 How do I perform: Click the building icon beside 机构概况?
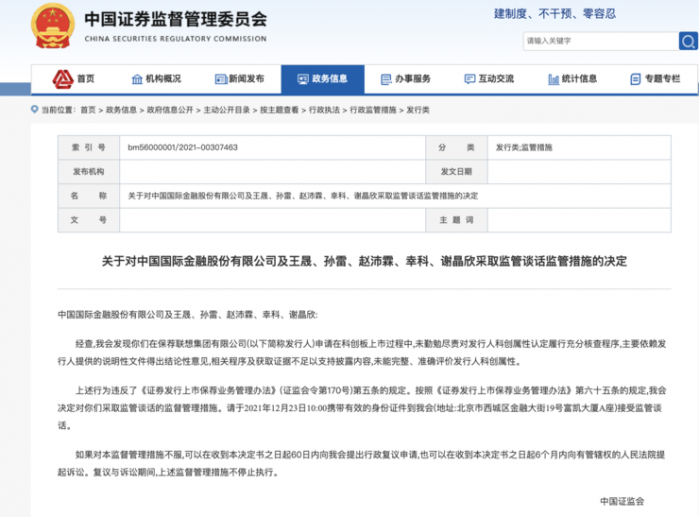(137, 79)
